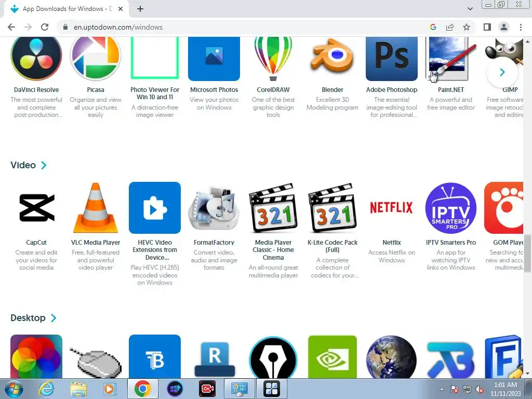Image resolution: width=532 pixels, height=399 pixels.
Task: Click the NVIDIA green app icon
Action: coord(332,356)
